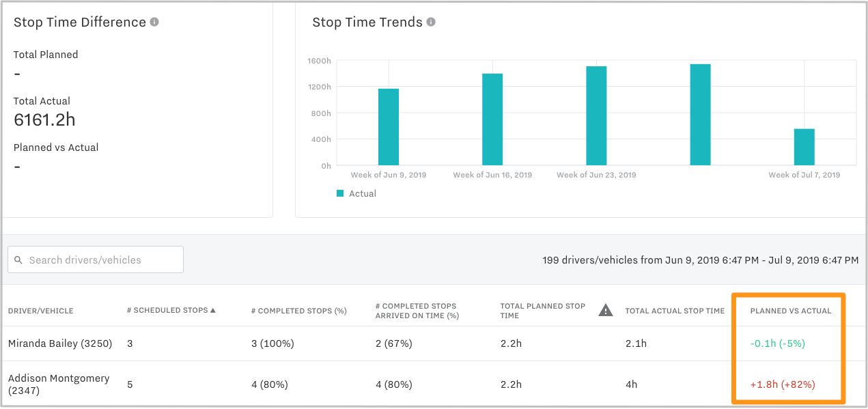
Task: Click the Week of Jun 23, 2019 axis label
Action: point(596,175)
